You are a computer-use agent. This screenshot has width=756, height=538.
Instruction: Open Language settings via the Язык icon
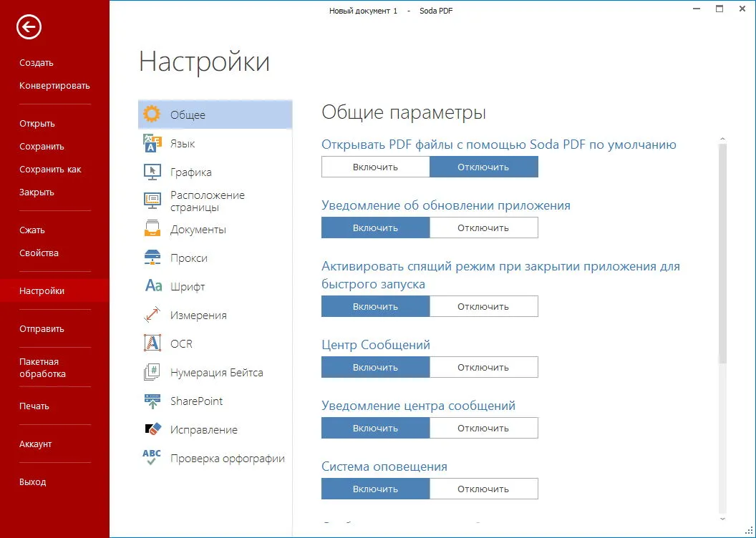(x=152, y=143)
